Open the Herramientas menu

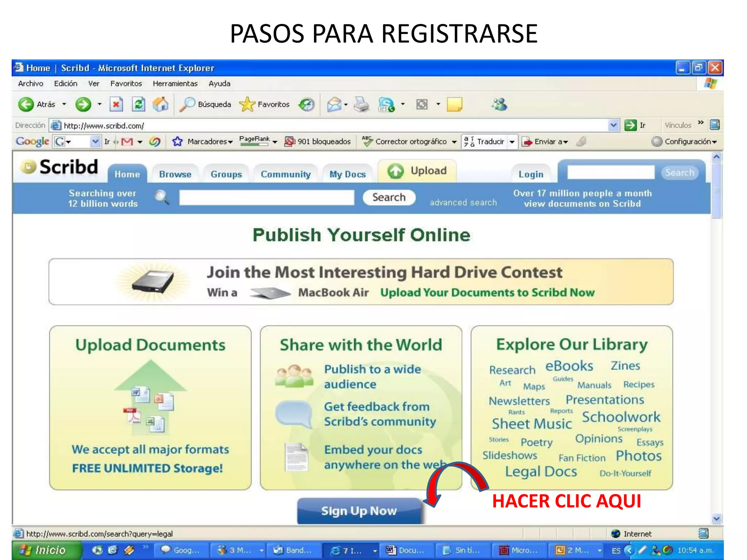pyautogui.click(x=175, y=83)
